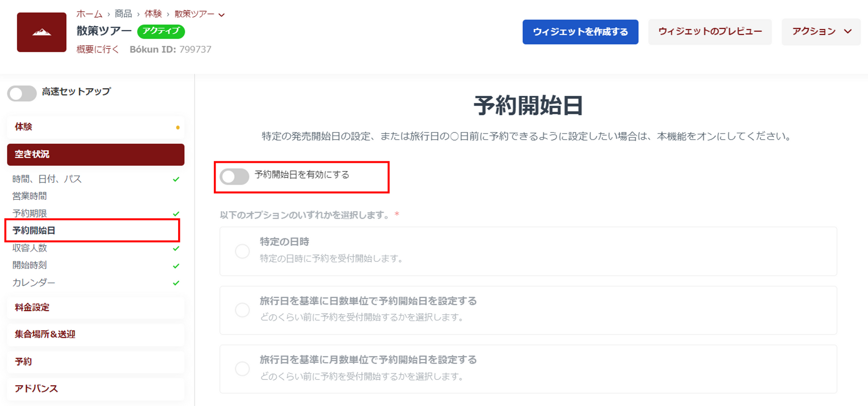Open 営業時間 in the sidebar
Image resolution: width=868 pixels, height=406 pixels.
click(30, 196)
